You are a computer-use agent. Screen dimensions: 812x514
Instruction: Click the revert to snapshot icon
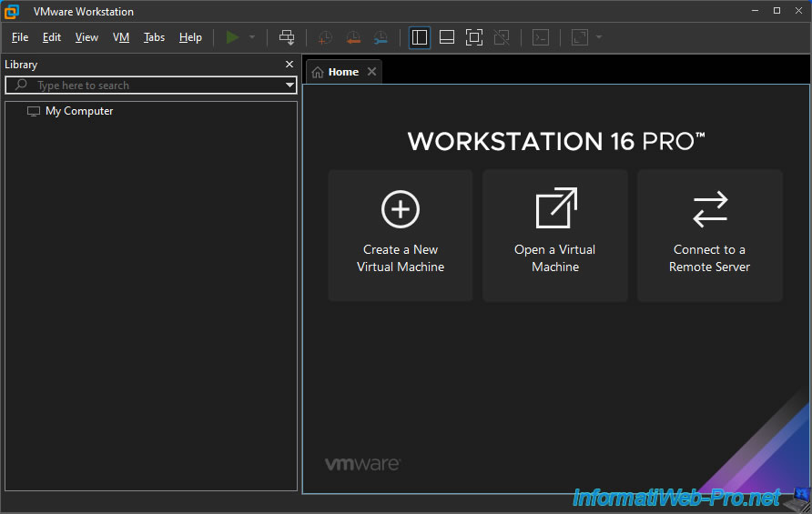tap(353, 37)
